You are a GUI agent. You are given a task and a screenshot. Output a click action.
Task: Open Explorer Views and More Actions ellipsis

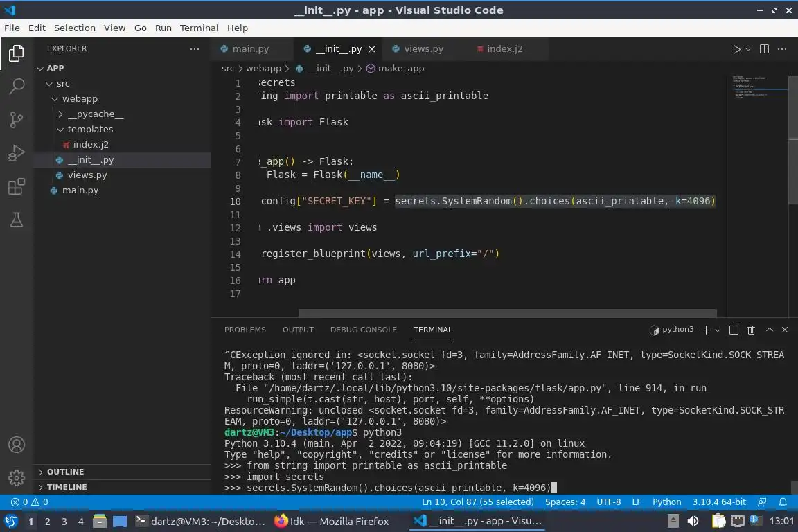click(195, 49)
